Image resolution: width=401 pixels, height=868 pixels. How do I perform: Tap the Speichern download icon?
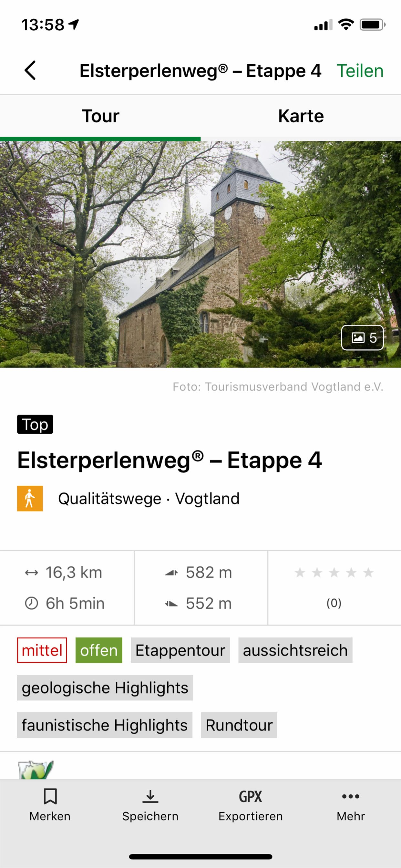pos(150,796)
